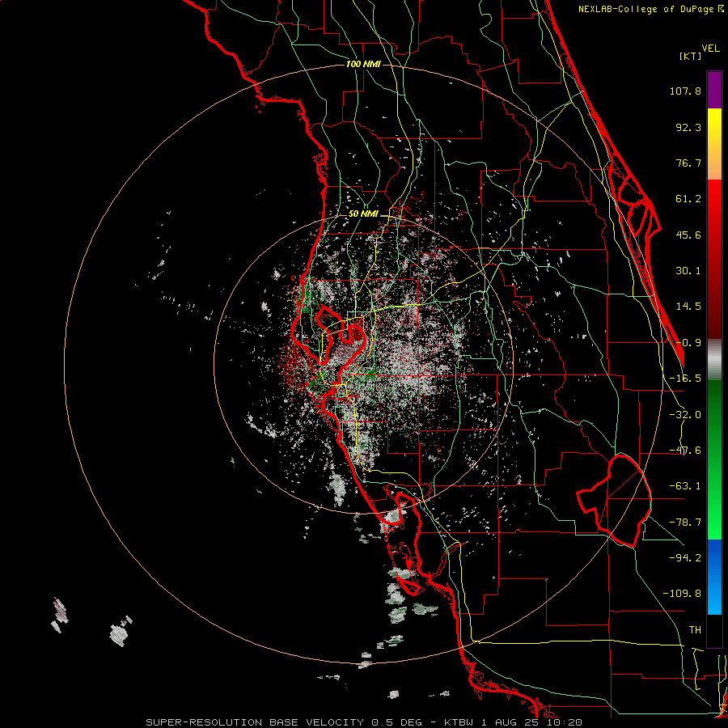
Task: Click the -109.8 velocity scale value
Action: (682, 594)
